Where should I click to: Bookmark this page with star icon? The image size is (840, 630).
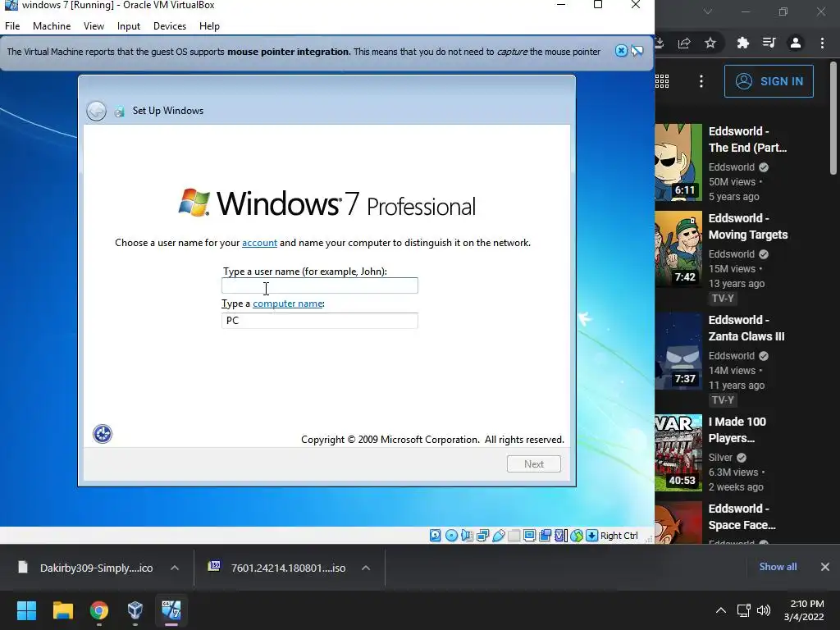710,43
